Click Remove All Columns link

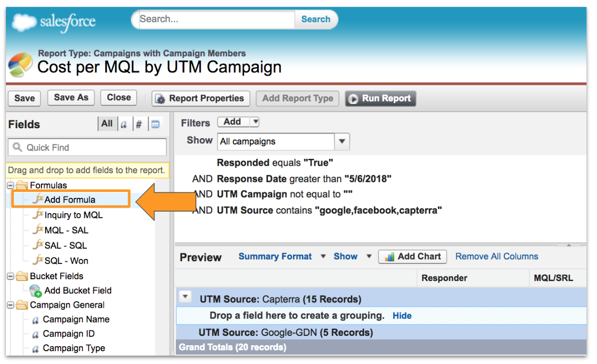point(497,256)
